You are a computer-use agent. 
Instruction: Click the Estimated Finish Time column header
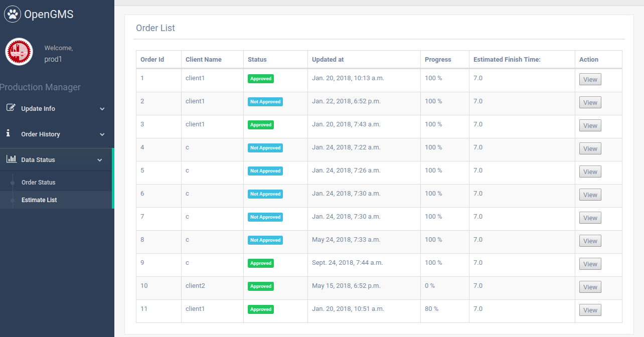pyautogui.click(x=507, y=59)
